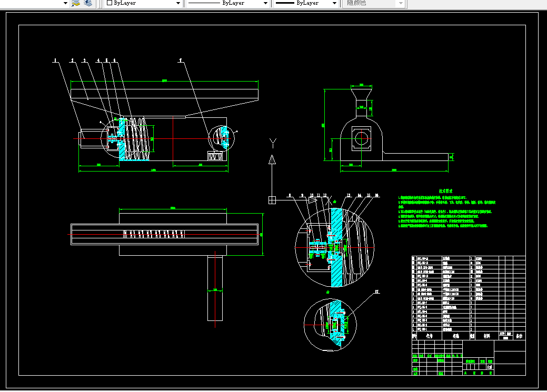Click the Layer Previous icon
The height and width of the screenshot is (392, 547).
(x=88, y=3)
